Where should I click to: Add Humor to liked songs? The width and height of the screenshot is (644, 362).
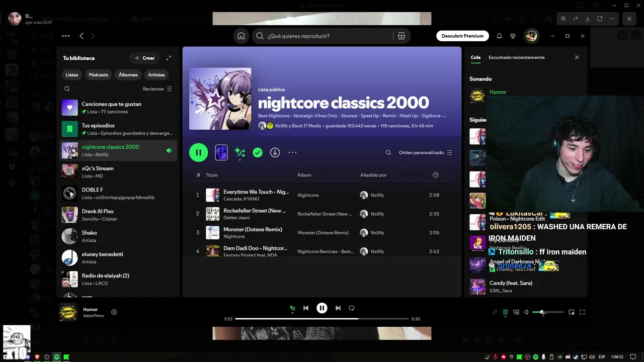point(114,312)
